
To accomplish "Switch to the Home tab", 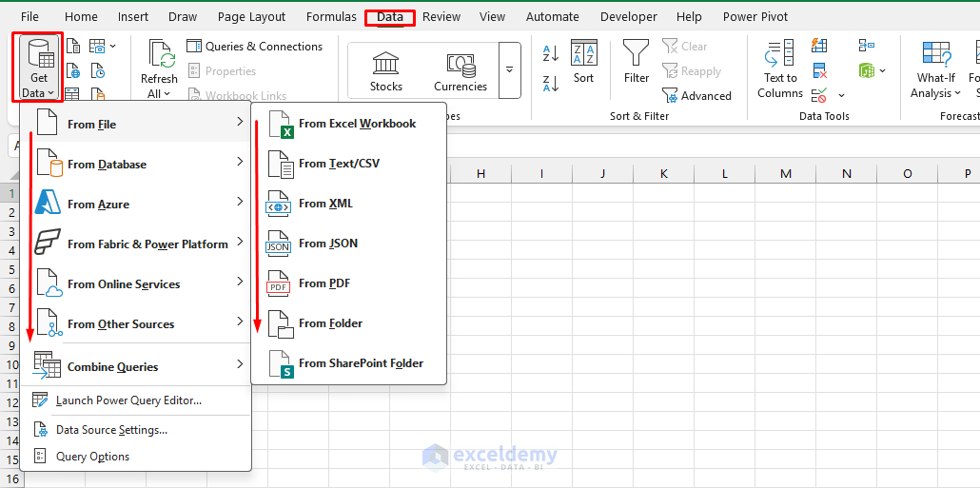I will pos(81,17).
